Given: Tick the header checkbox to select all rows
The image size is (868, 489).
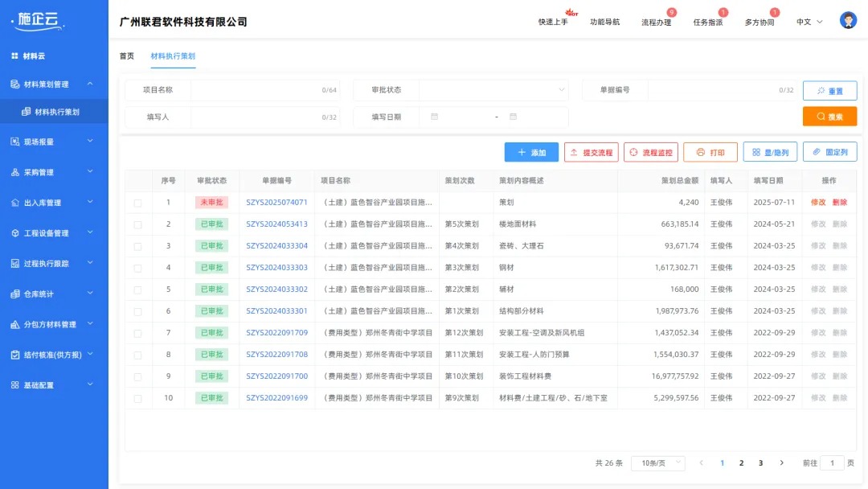Looking at the screenshot, I should pos(136,180).
